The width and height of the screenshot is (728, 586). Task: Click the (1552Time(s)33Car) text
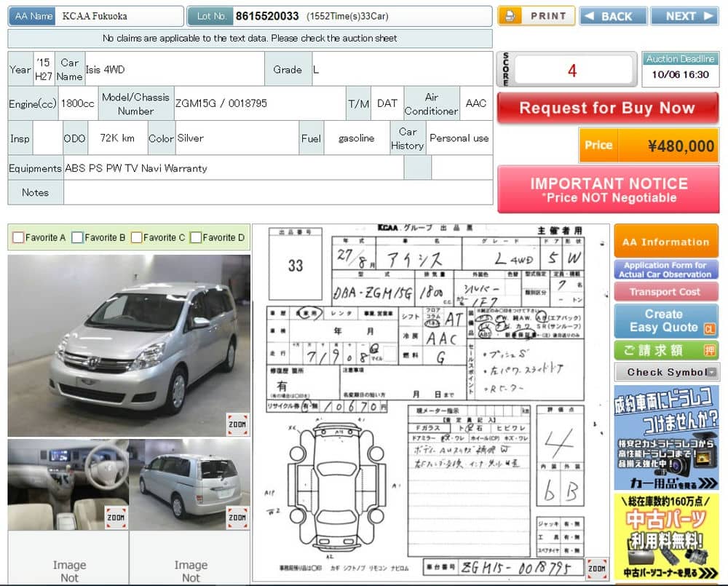347,16
